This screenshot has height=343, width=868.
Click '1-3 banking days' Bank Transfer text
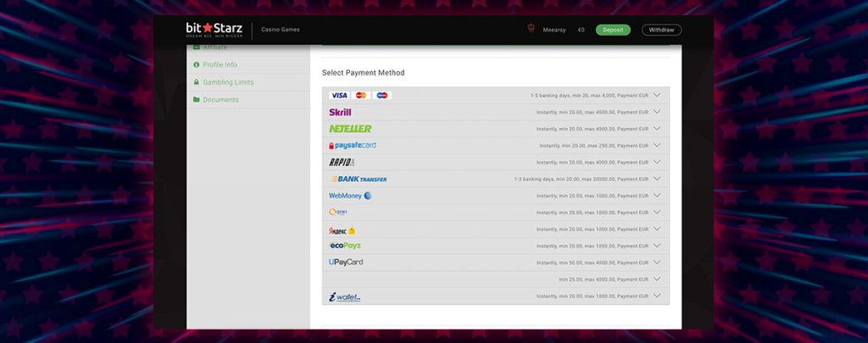[x=534, y=180]
